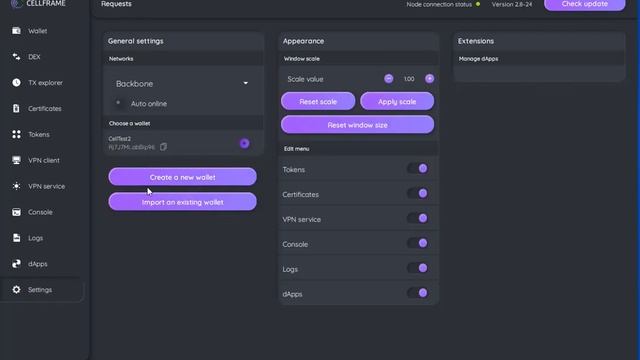Screen dimensions: 640x360
Task: Click the Extensions heading
Action: click(476, 41)
